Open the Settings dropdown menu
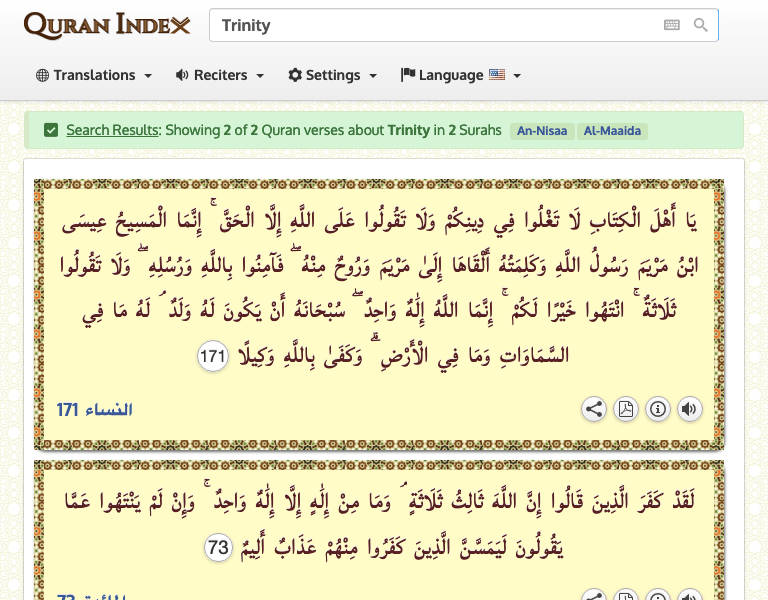The height and width of the screenshot is (600, 768). pyautogui.click(x=332, y=75)
